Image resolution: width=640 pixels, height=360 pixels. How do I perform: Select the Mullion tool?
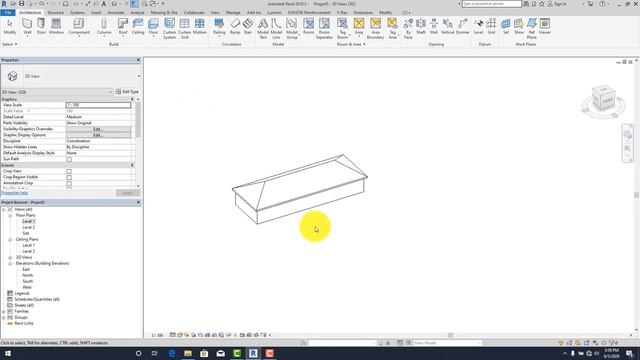click(x=200, y=27)
